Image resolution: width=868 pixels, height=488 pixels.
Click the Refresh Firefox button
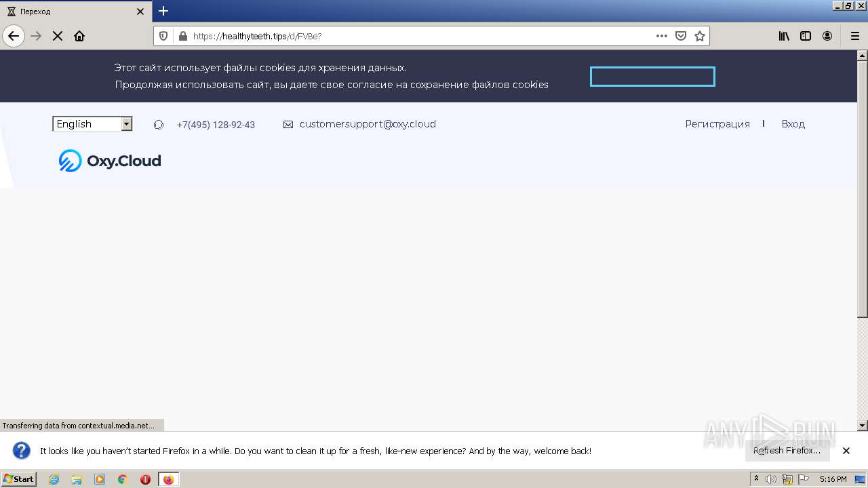tap(787, 451)
